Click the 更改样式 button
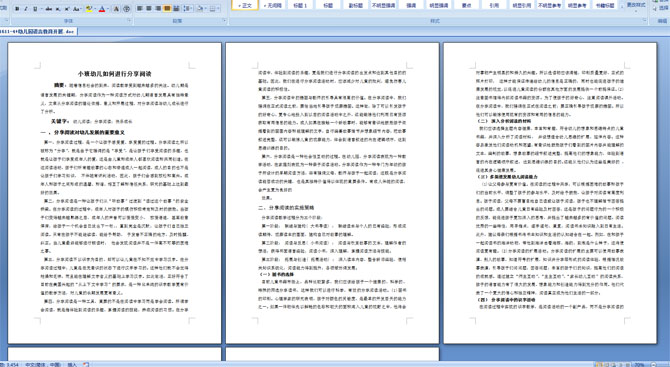670x367 pixels. (x=636, y=5)
